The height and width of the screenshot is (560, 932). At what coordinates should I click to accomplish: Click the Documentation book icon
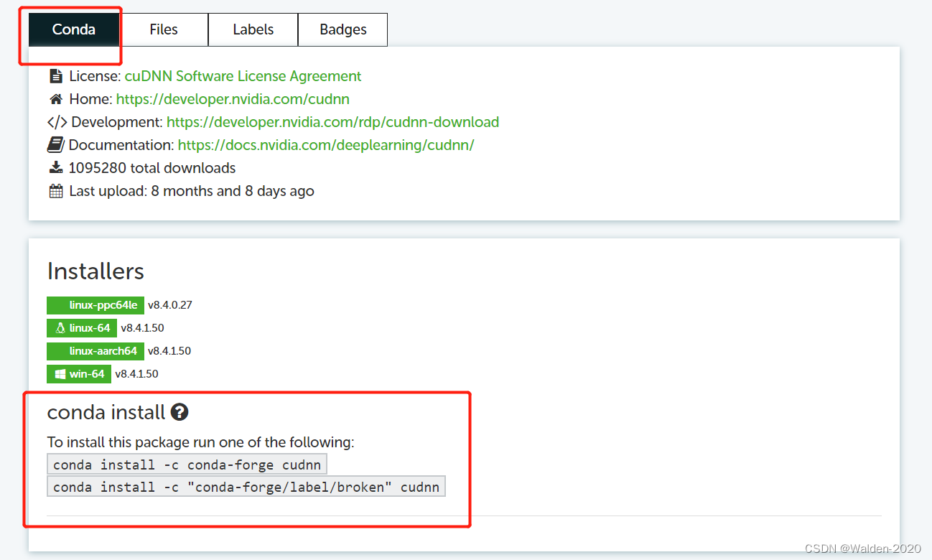(56, 145)
